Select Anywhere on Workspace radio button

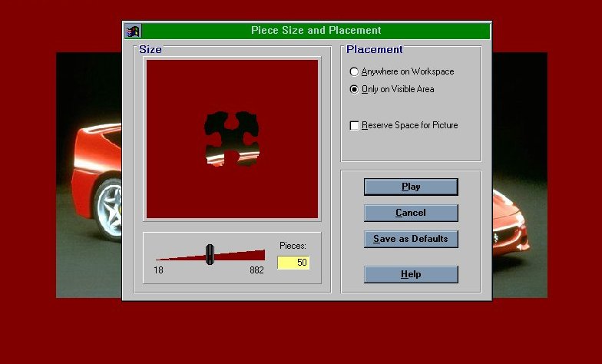point(354,71)
